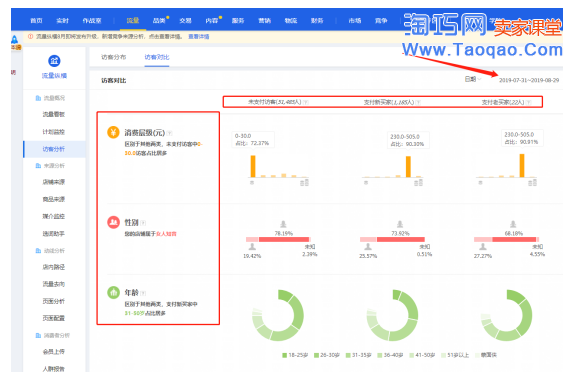Open 交易 in top navigation
This screenshot has height=383, width=570.
[x=185, y=21]
